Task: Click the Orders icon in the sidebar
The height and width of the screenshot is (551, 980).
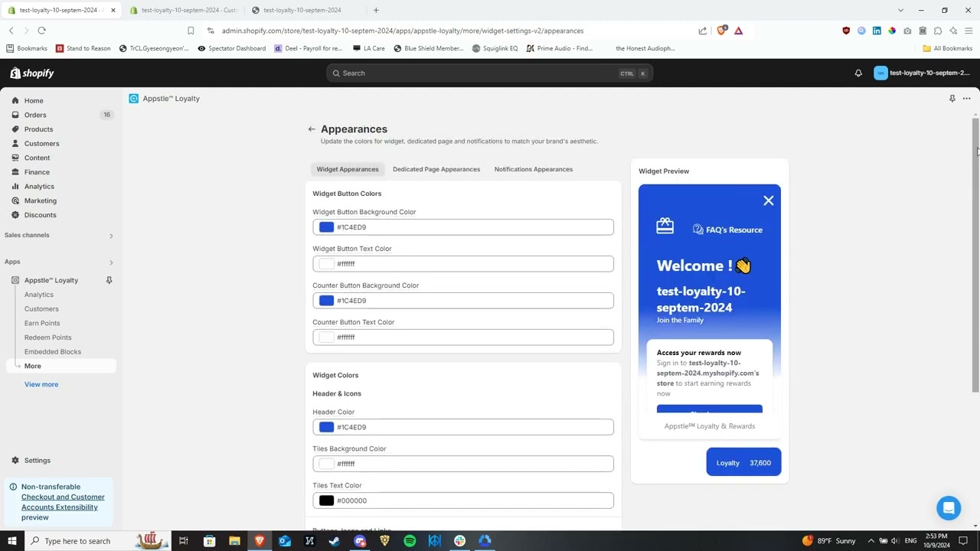Action: coord(15,115)
